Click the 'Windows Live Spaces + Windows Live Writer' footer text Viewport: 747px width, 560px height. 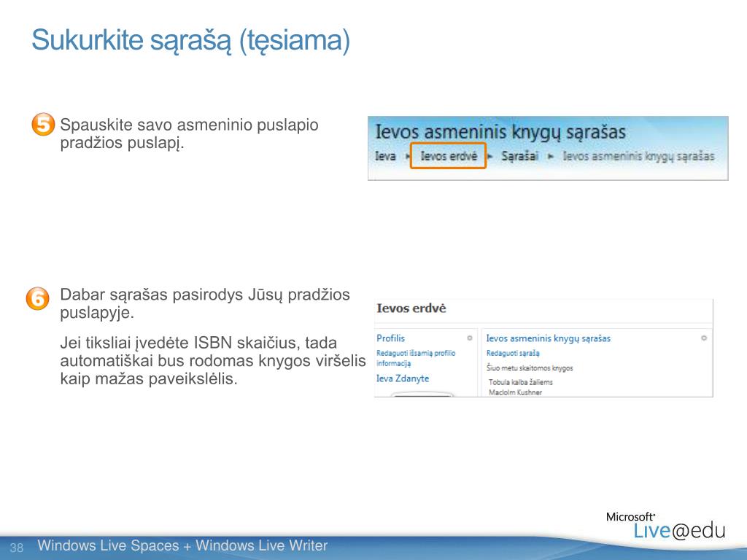click(x=182, y=545)
